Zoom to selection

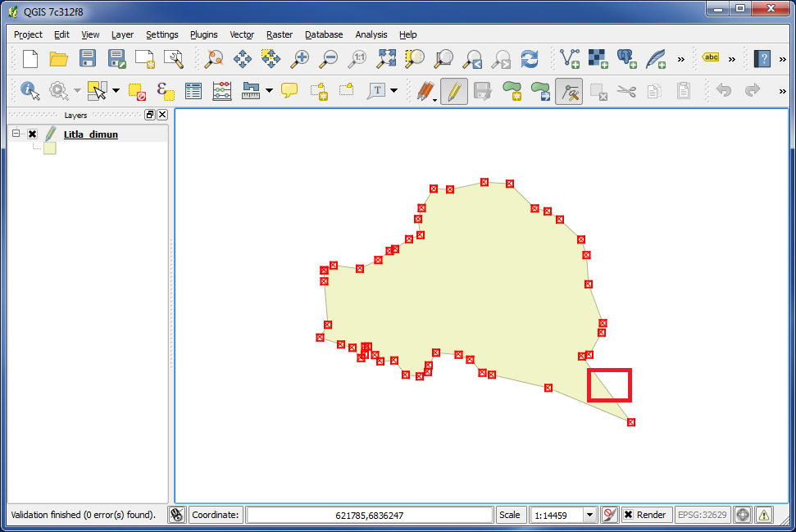coord(415,59)
